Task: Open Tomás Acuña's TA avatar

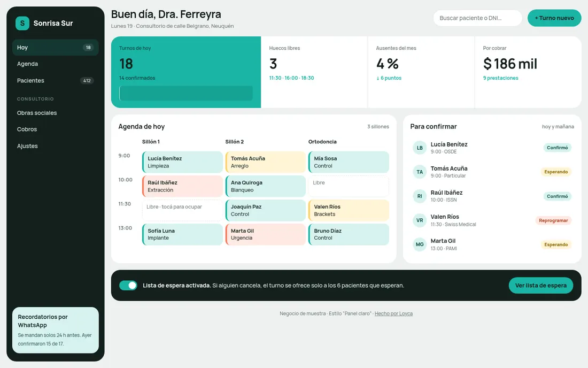Action: click(x=420, y=172)
